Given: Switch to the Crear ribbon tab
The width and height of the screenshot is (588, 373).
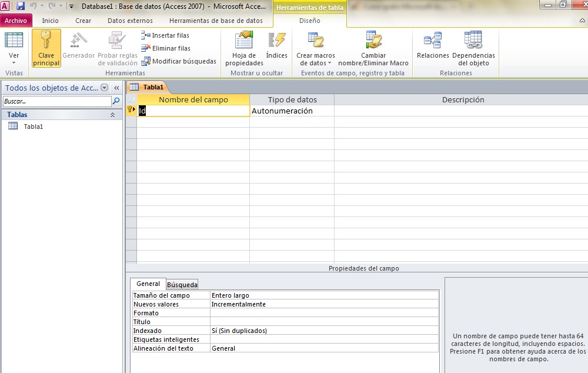Looking at the screenshot, I should pos(83,21).
